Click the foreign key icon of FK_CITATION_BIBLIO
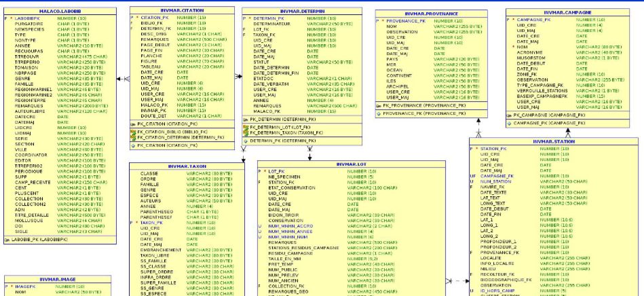This screenshot has height=296, width=644. point(133,132)
